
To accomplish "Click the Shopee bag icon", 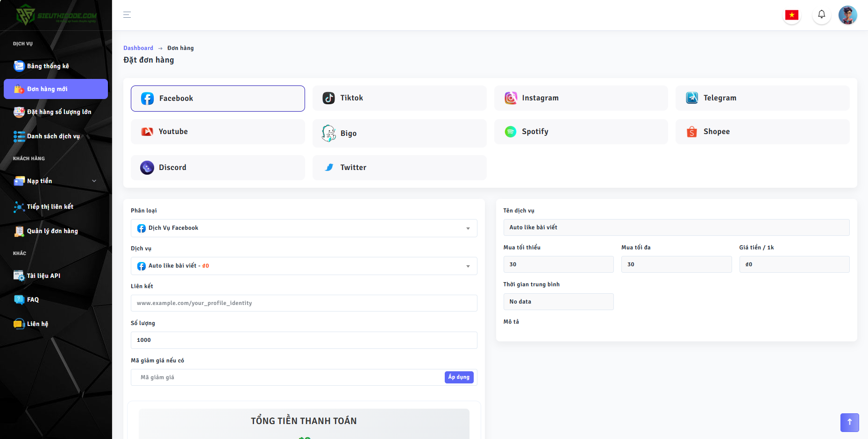I will point(692,132).
